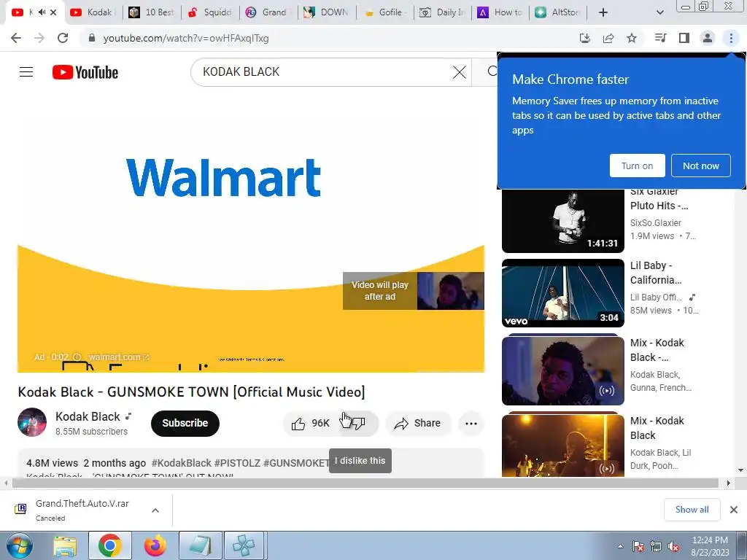This screenshot has height=560, width=747.
Task: Switch to the DOWN tab
Action: pos(326,12)
